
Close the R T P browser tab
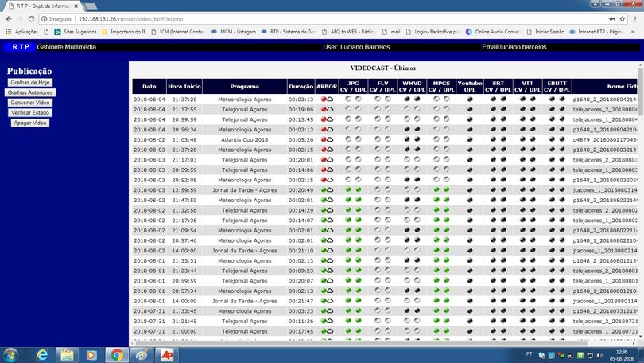(76, 6)
